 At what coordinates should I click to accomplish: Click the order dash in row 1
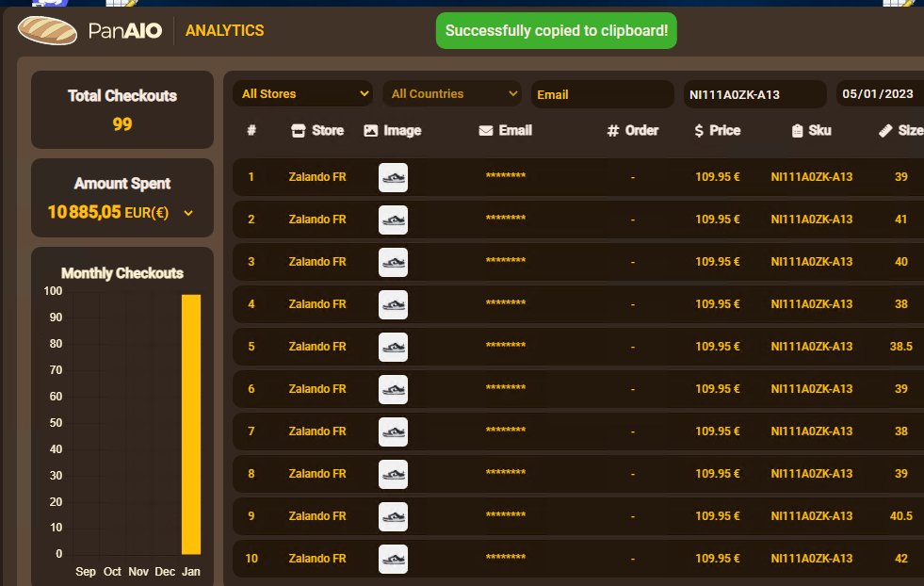click(x=632, y=177)
